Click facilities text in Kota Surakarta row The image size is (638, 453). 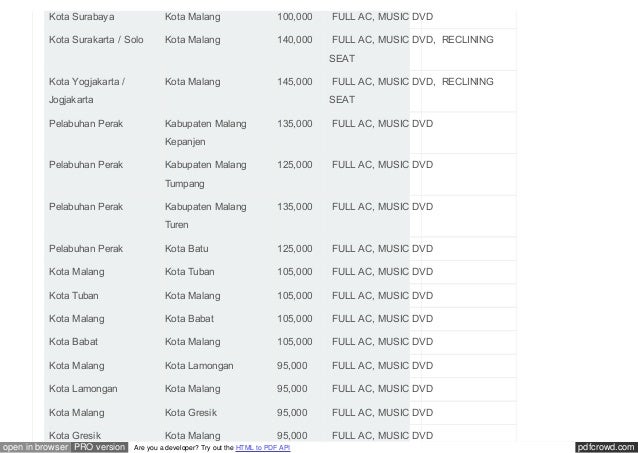coord(411,49)
